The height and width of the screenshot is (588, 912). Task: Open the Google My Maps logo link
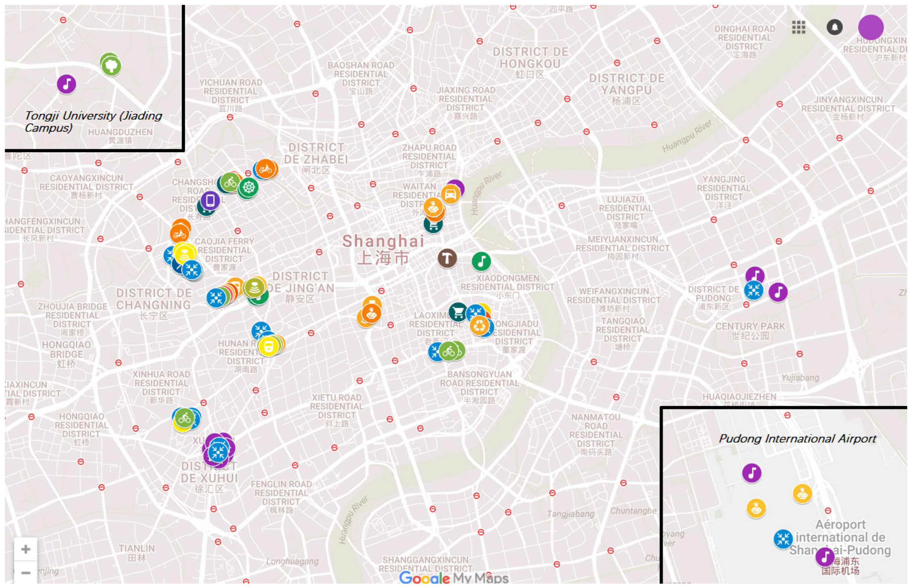(453, 578)
